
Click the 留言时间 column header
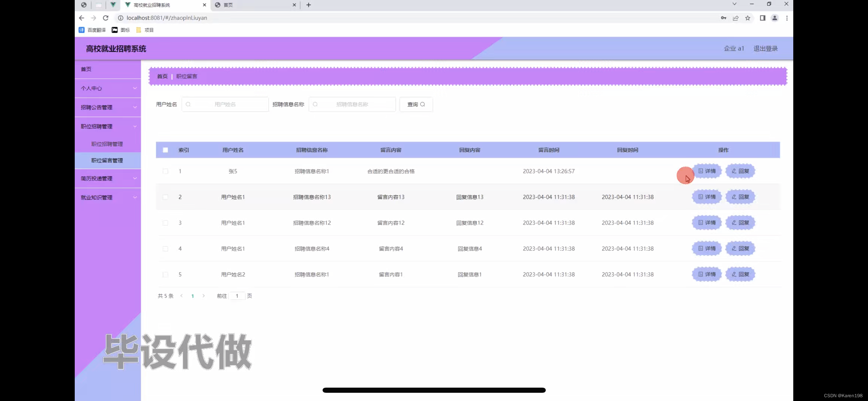[548, 150]
